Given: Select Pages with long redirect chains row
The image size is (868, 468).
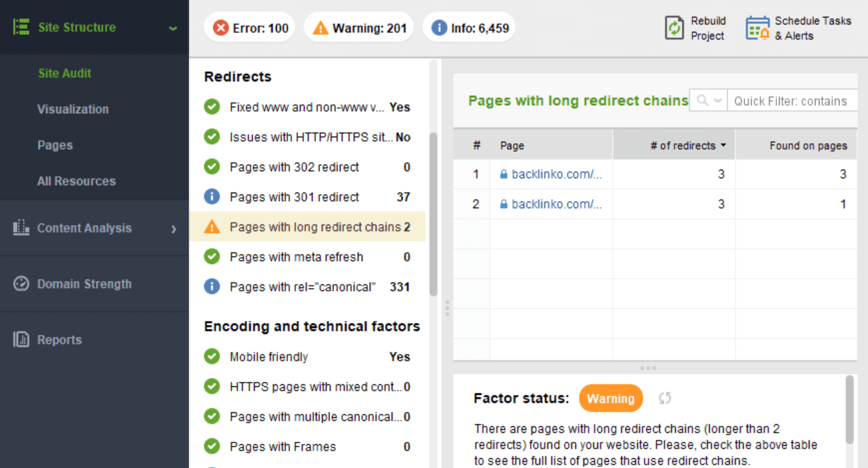Looking at the screenshot, I should pyautogui.click(x=307, y=227).
